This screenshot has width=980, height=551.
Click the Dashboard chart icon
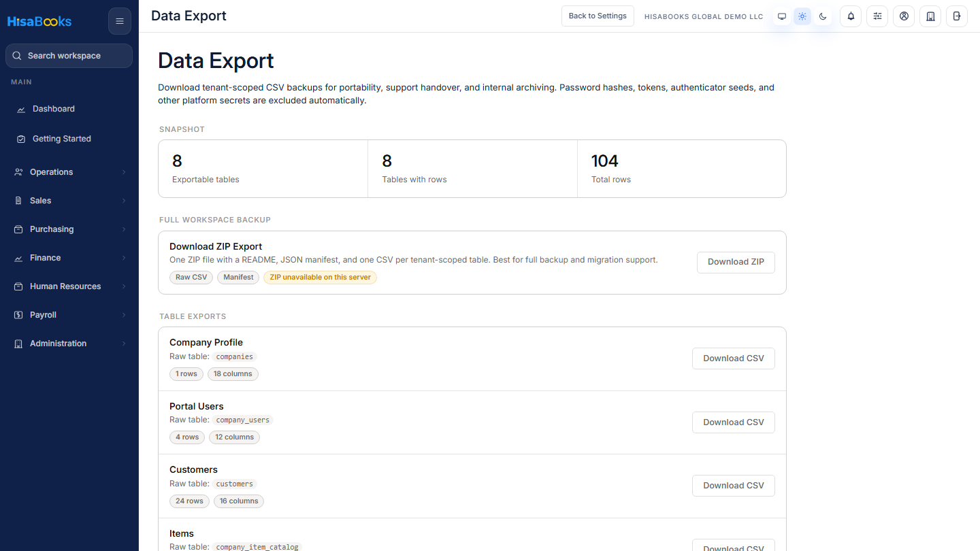(21, 109)
